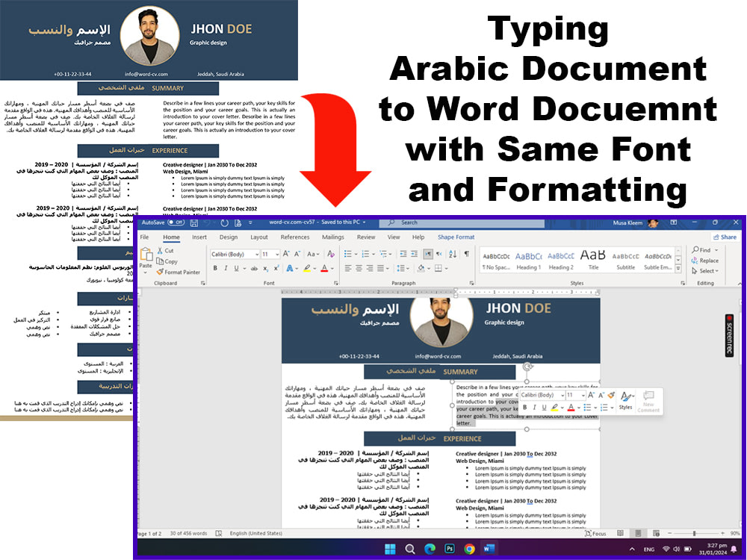The width and height of the screenshot is (747, 560).
Task: Switch to the Insert tab
Action: pos(199,237)
